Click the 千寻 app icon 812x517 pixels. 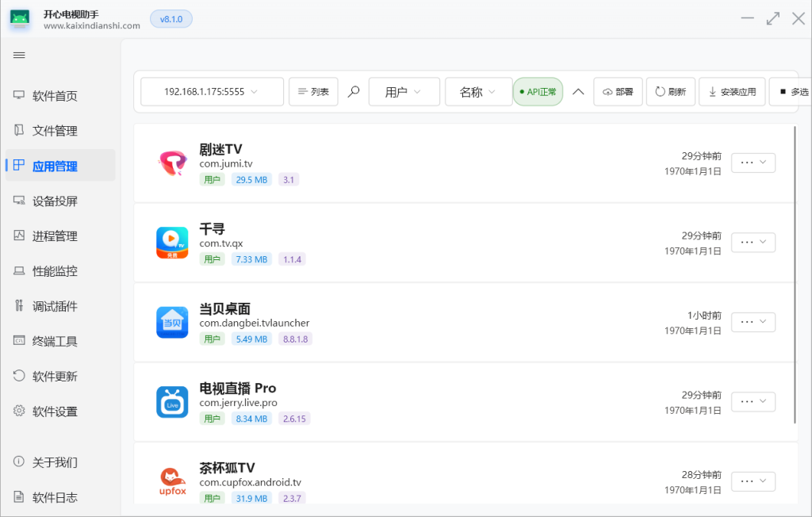coord(172,243)
